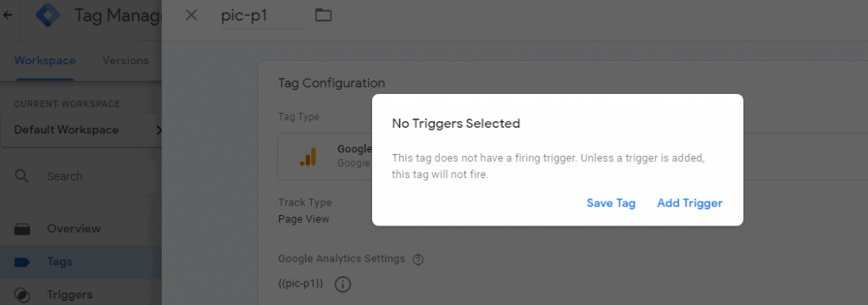Click the pic-p1 tag name field
Image resolution: width=868 pixels, height=305 pixels.
[262, 15]
